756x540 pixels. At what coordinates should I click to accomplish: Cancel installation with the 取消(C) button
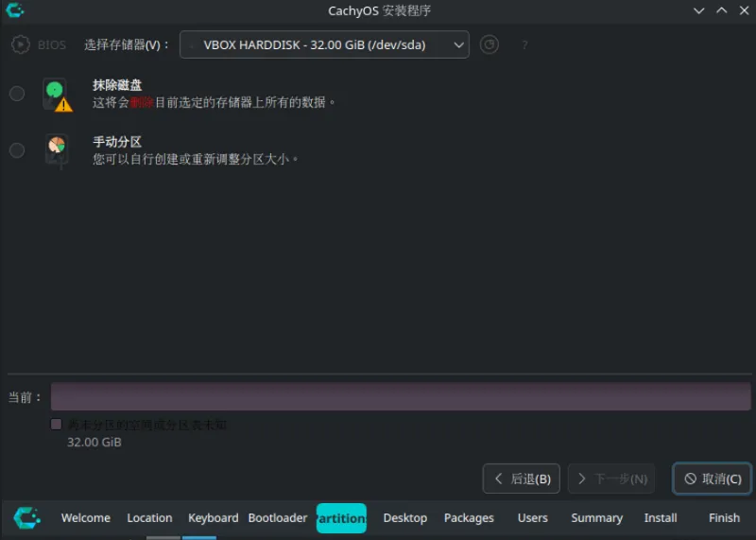coord(713,479)
